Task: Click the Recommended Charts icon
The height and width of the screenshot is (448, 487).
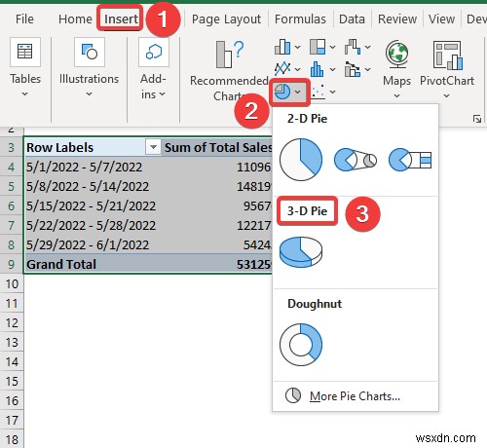Action: pyautogui.click(x=230, y=54)
